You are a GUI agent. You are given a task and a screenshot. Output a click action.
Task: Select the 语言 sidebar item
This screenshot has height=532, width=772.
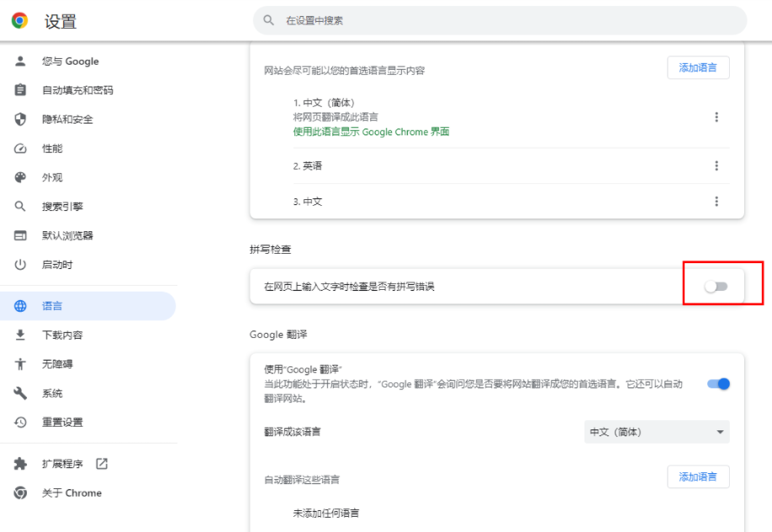pyautogui.click(x=88, y=306)
